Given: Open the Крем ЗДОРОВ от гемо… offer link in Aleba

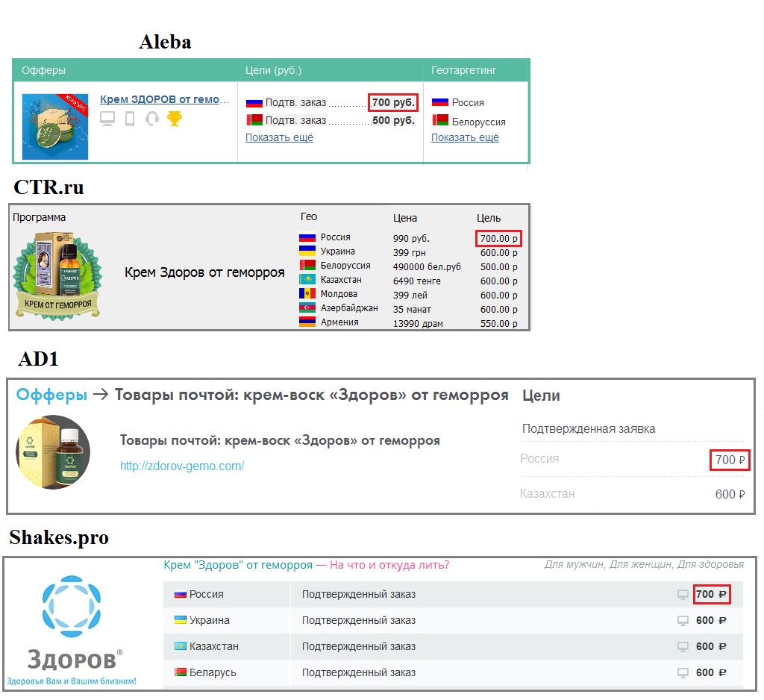Looking at the screenshot, I should pyautogui.click(x=164, y=99).
